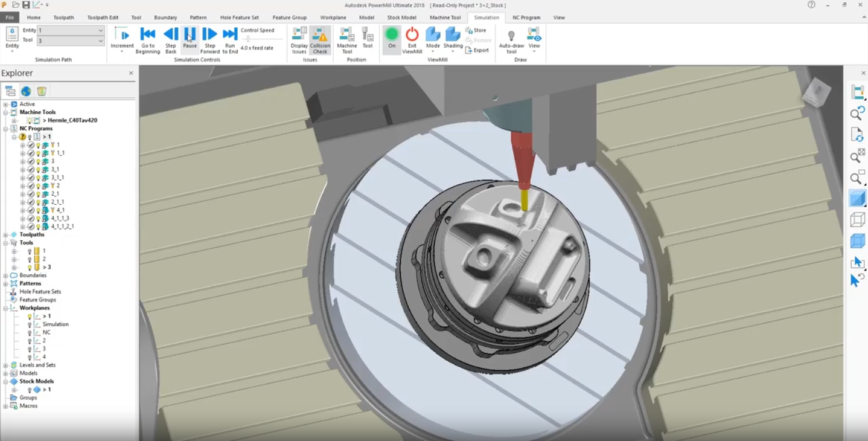Toggle the lightbulb for the Simulation workplane
Screen dimensions: 868x441
click(30, 324)
